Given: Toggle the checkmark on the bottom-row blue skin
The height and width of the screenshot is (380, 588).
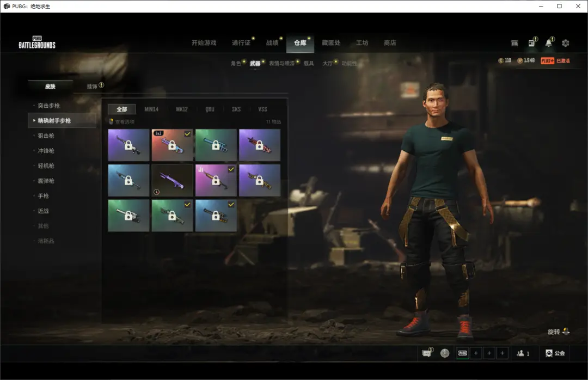Looking at the screenshot, I should coord(231,205).
